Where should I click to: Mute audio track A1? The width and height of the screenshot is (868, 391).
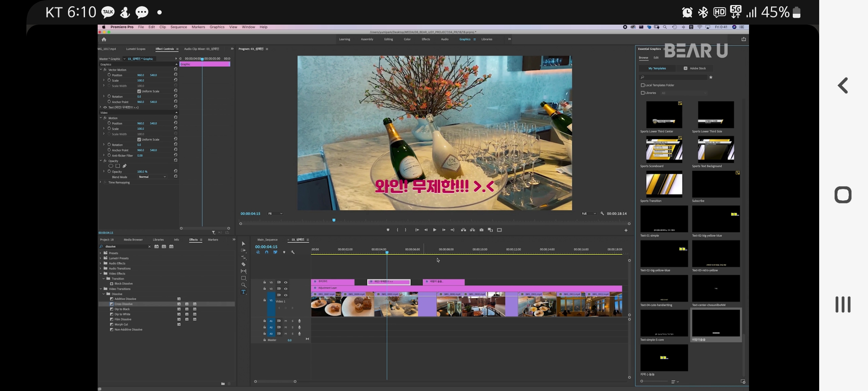click(286, 321)
